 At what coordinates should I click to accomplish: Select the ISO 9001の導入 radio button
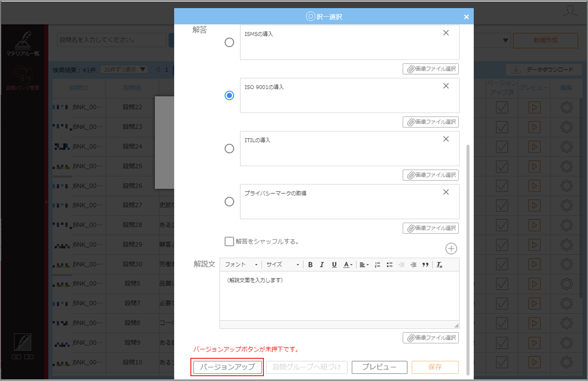coord(229,95)
